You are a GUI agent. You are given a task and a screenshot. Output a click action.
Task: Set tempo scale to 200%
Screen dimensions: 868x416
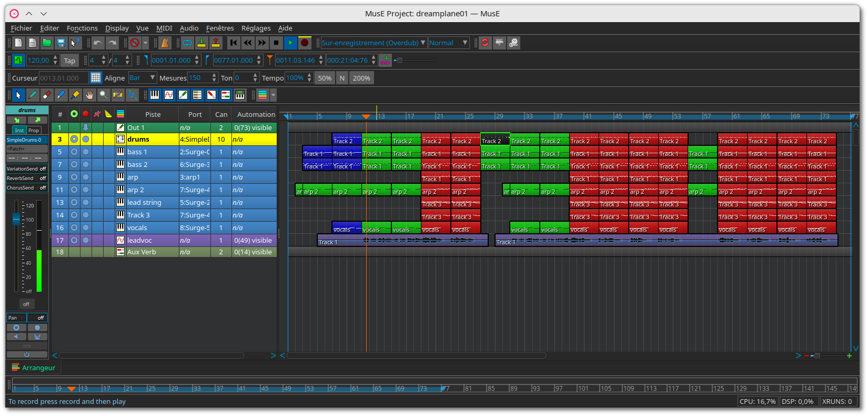tap(361, 78)
